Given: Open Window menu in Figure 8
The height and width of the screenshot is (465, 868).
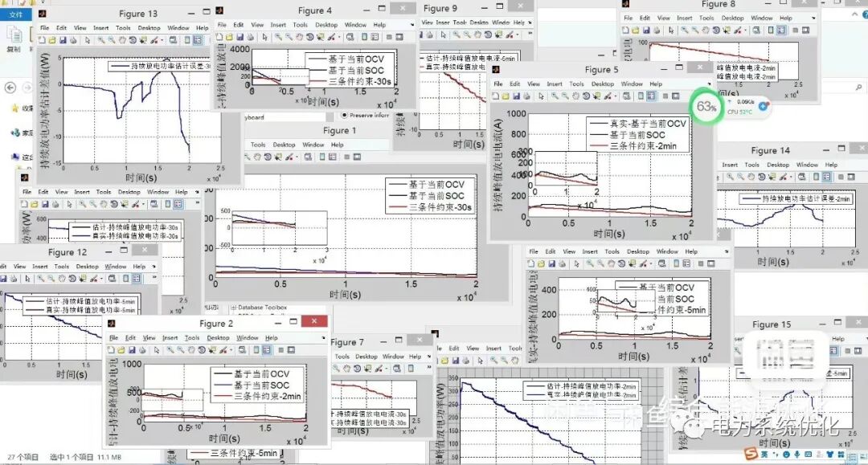Looking at the screenshot, I should coord(762,18).
